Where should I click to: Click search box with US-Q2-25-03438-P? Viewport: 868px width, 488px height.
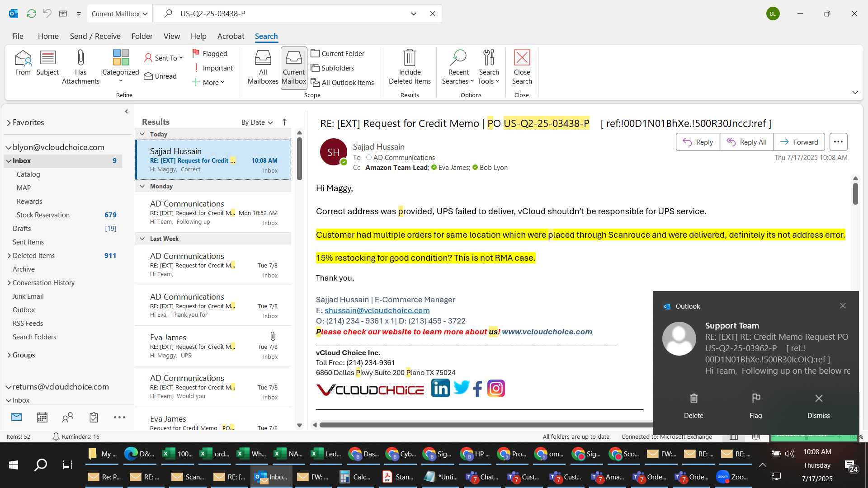coord(289,14)
